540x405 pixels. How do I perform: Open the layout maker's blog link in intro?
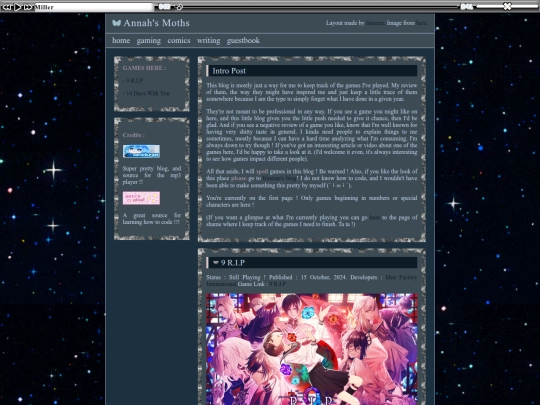279,178
